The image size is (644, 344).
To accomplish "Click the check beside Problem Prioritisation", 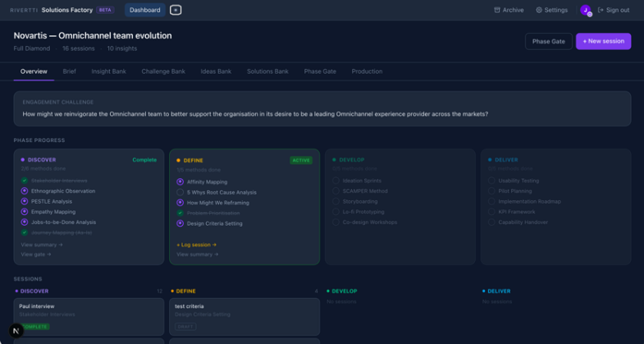I will [180, 213].
